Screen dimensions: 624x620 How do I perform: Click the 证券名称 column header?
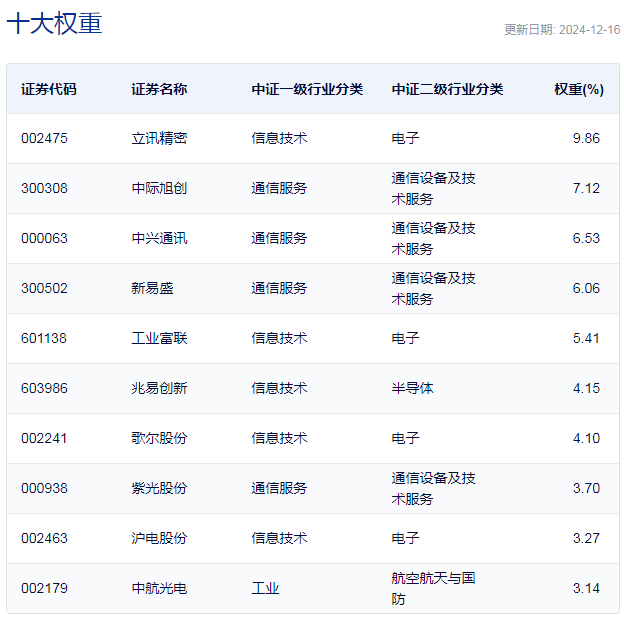point(159,89)
